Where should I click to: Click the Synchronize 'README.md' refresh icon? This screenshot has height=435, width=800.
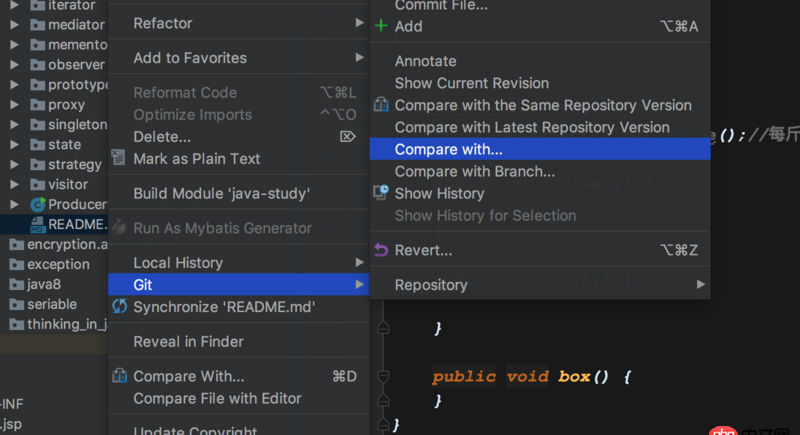click(x=119, y=307)
